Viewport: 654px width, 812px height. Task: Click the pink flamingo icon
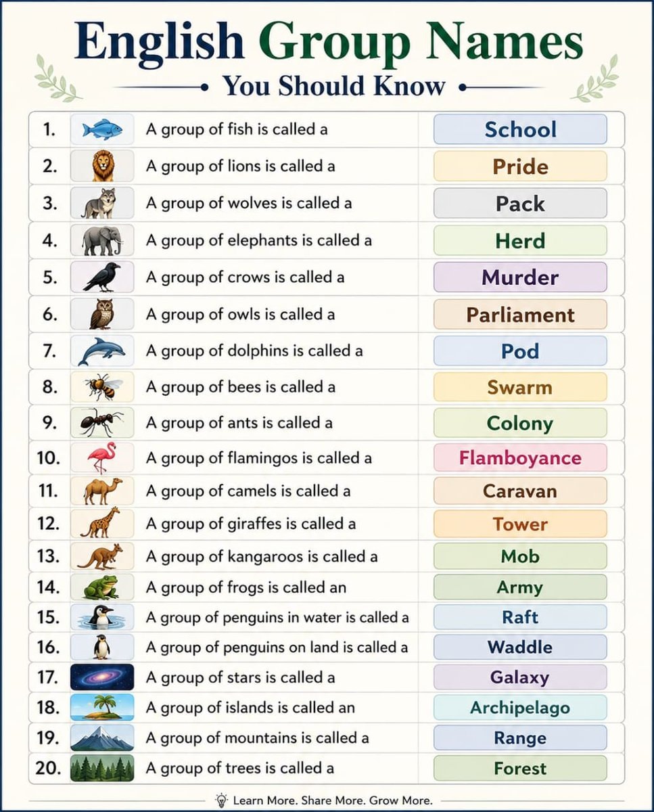(102, 457)
